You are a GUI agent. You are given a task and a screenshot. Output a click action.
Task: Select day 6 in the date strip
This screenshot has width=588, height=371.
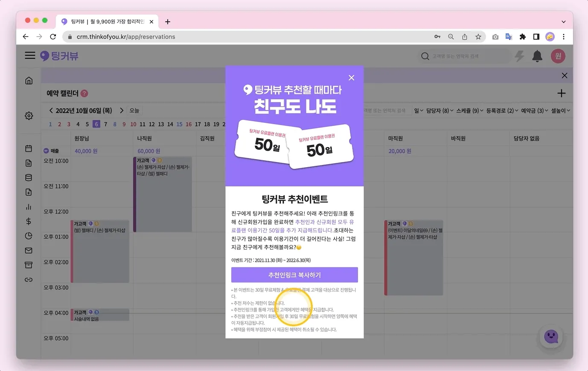click(96, 124)
